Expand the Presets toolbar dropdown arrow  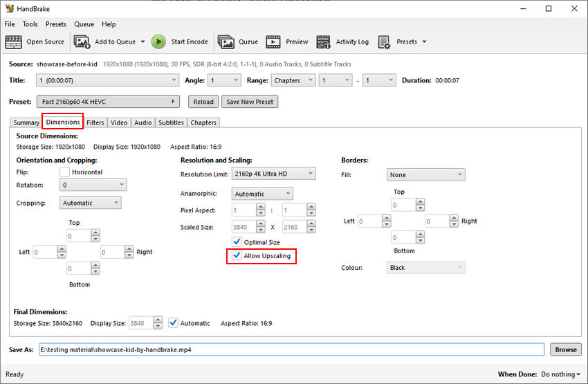tap(425, 42)
